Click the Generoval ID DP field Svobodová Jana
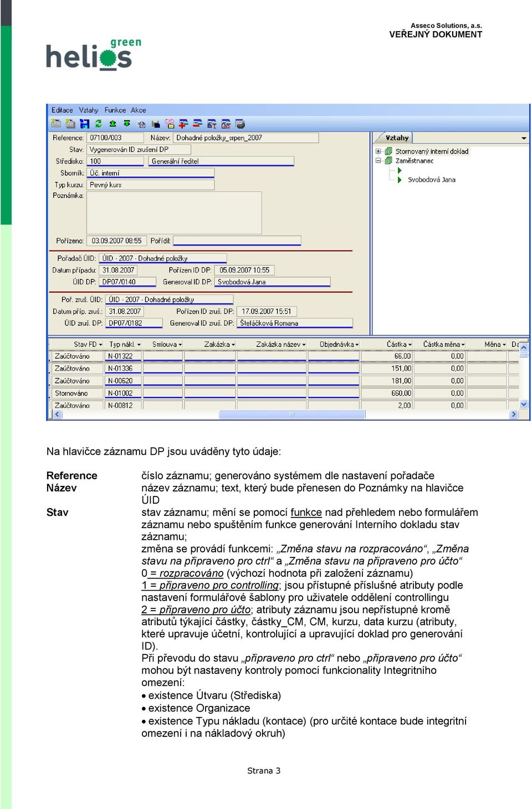Image resolution: width=532 pixels, height=809 pixels. (x=272, y=282)
